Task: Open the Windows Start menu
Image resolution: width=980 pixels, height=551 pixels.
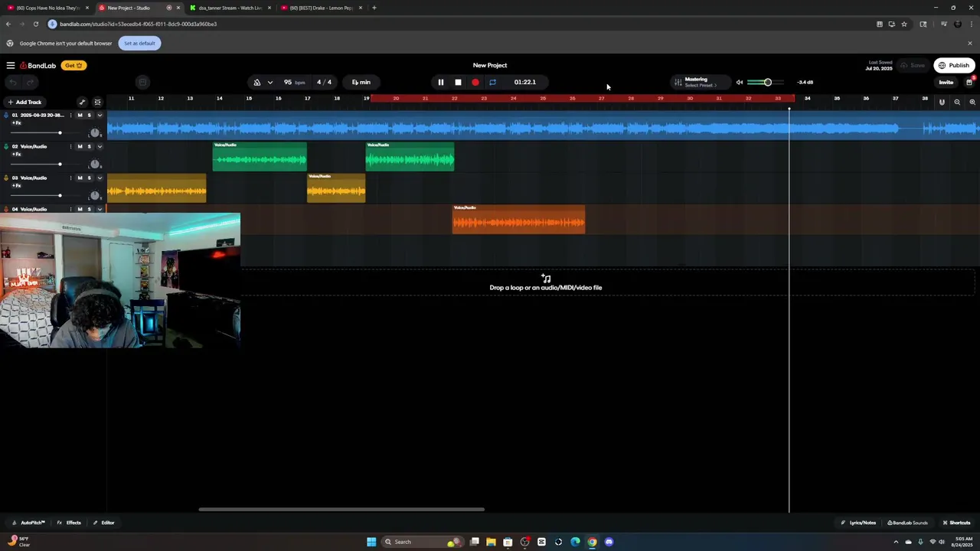Action: (371, 542)
